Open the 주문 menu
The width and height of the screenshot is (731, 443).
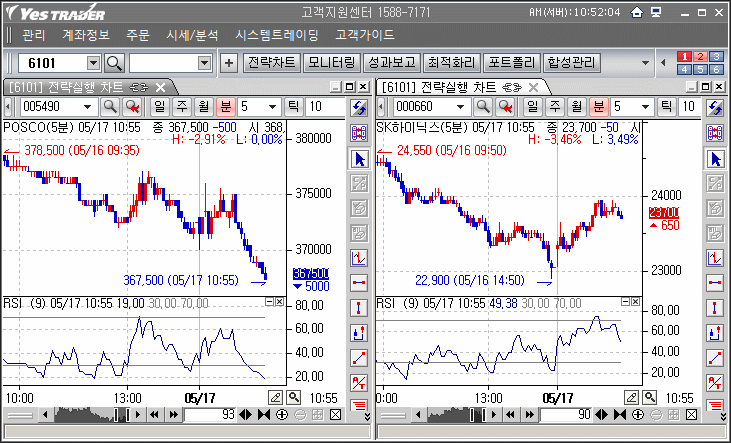point(138,35)
